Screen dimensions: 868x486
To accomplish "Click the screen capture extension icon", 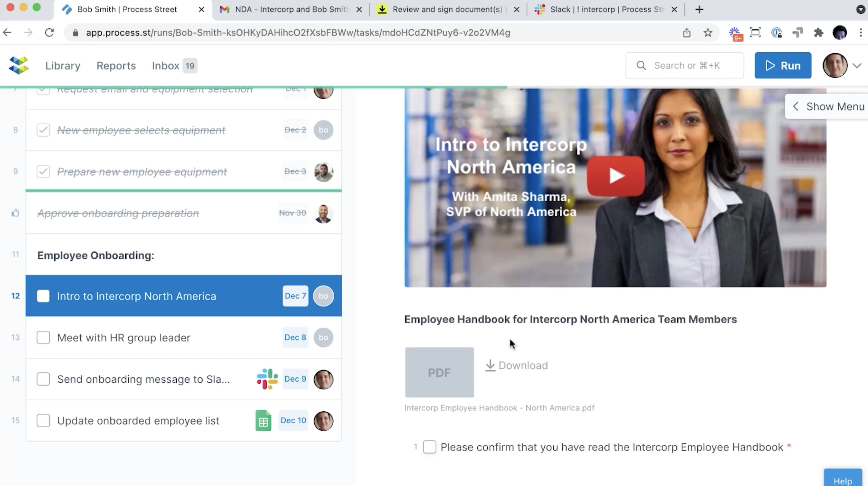I will [x=756, y=33].
